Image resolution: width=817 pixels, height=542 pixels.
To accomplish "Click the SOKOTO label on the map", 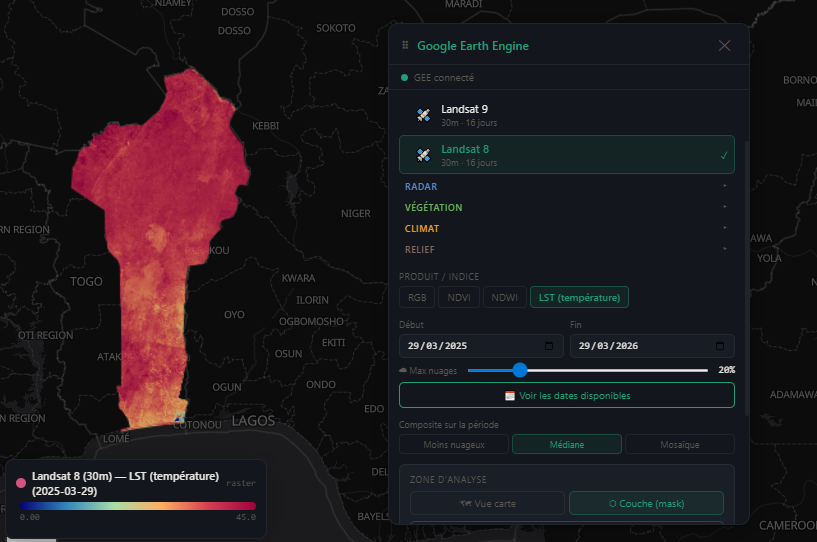I will coord(336,28).
